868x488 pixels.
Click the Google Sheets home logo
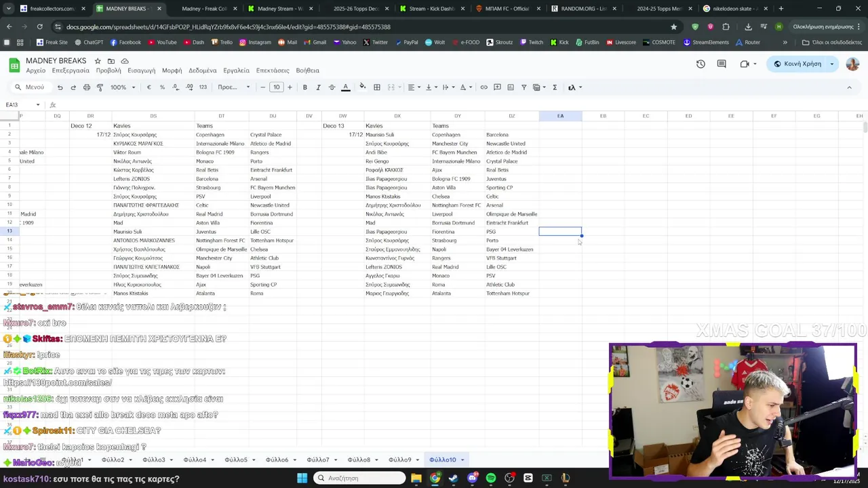[14, 65]
